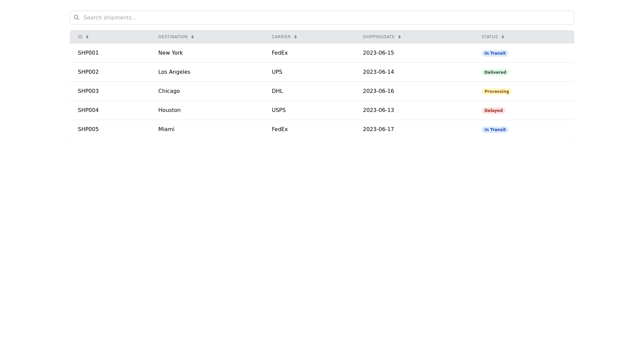This screenshot has width=644, height=362.
Task: Click the ID column header label
Action: point(80,37)
